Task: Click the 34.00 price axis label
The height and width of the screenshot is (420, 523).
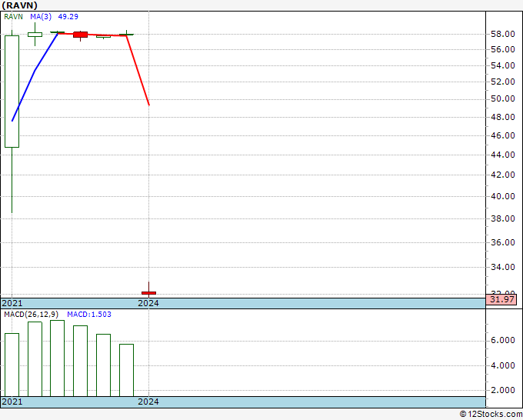Action: point(503,267)
